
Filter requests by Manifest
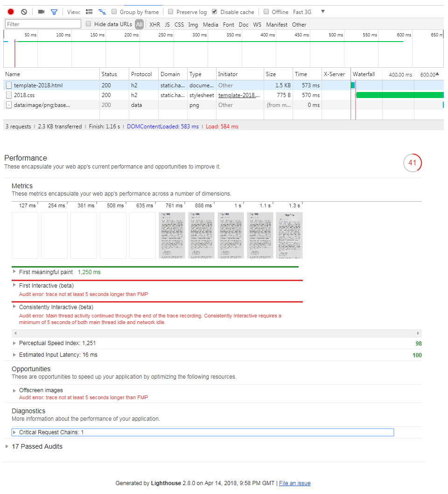point(276,25)
